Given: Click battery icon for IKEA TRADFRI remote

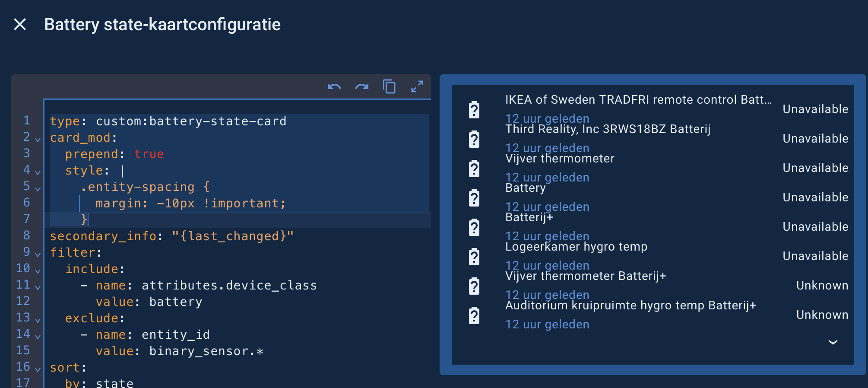Looking at the screenshot, I should 474,110.
